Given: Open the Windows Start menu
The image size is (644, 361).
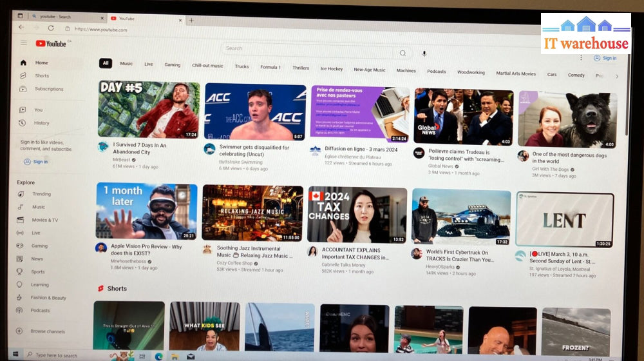Looking at the screenshot, I should pyautogui.click(x=14, y=355).
